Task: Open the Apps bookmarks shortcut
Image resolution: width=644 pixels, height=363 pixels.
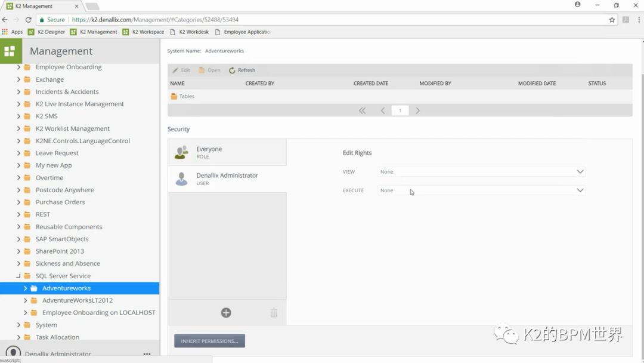Action: [x=13, y=32]
